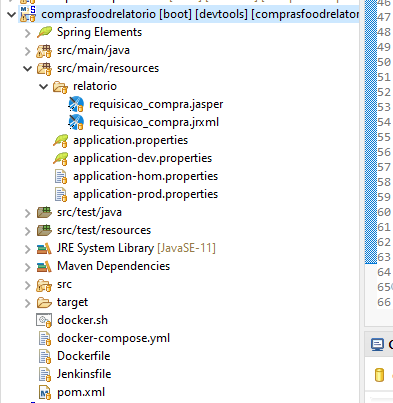Screen dimensions: 393x403
Task: Click the requisicao_compra.jasper file icon
Action: coord(76,104)
